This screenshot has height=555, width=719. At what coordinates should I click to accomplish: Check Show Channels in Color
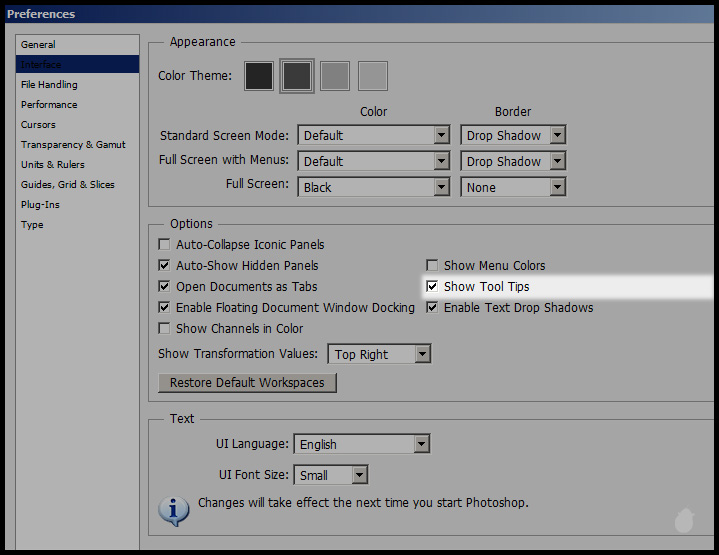165,329
